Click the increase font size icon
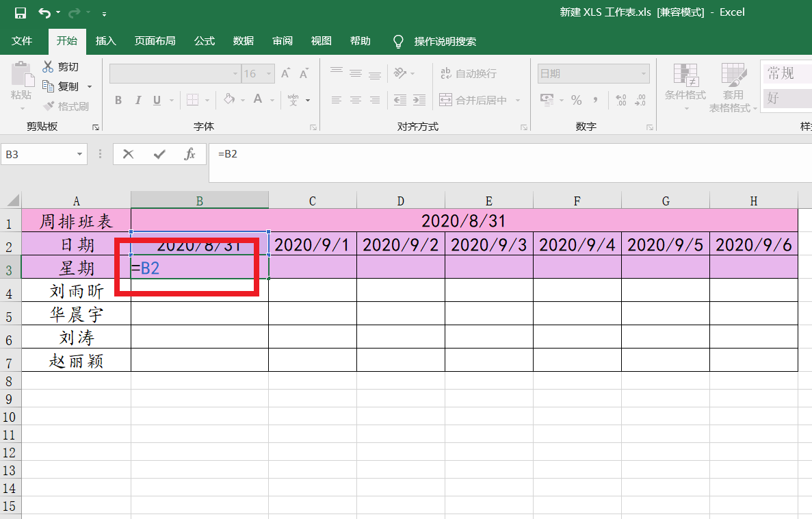This screenshot has height=519, width=812. [285, 74]
